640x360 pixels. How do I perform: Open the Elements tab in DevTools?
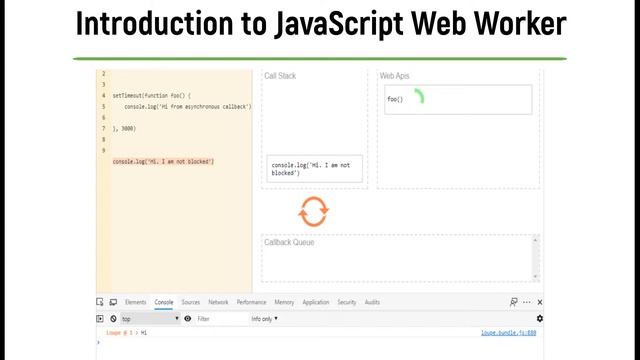coord(136,302)
